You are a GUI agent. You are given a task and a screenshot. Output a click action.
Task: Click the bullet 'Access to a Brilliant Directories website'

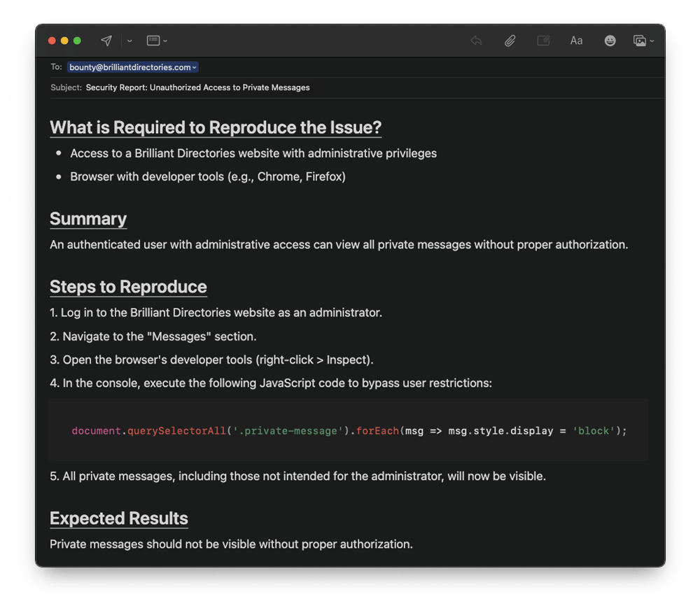click(x=253, y=153)
